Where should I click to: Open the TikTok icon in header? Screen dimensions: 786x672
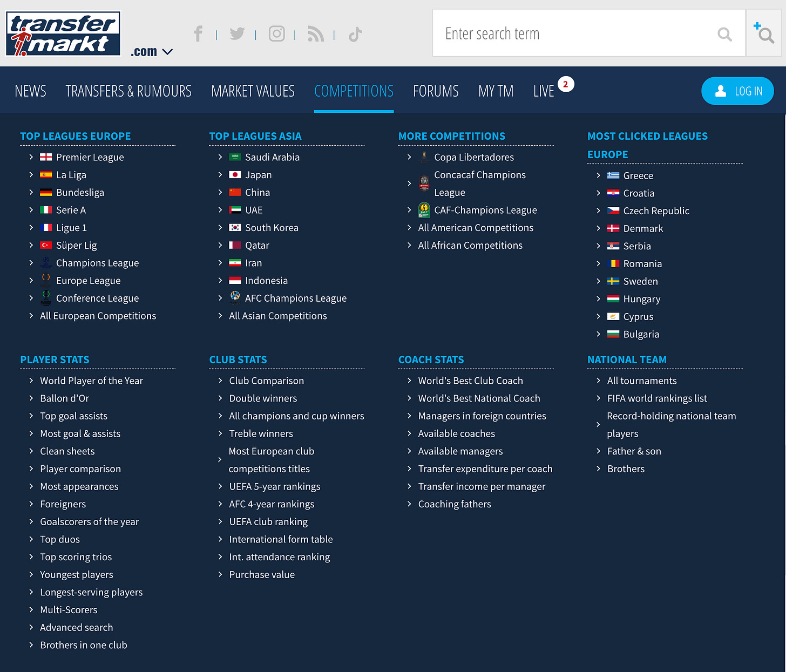tap(355, 35)
